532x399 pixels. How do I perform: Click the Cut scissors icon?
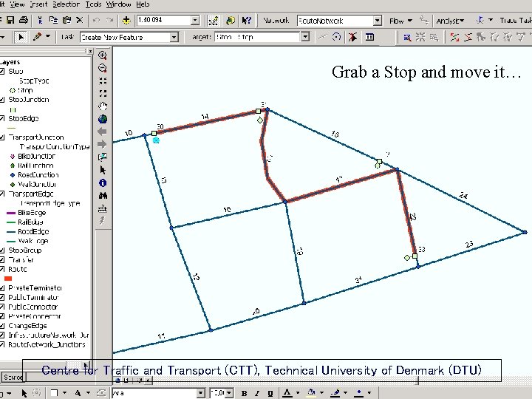[40, 21]
